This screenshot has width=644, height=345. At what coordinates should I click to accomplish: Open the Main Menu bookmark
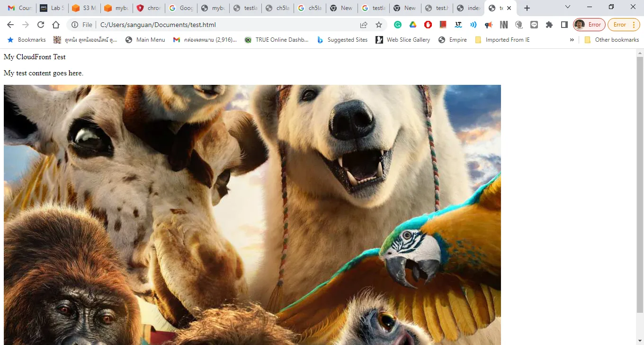click(145, 40)
